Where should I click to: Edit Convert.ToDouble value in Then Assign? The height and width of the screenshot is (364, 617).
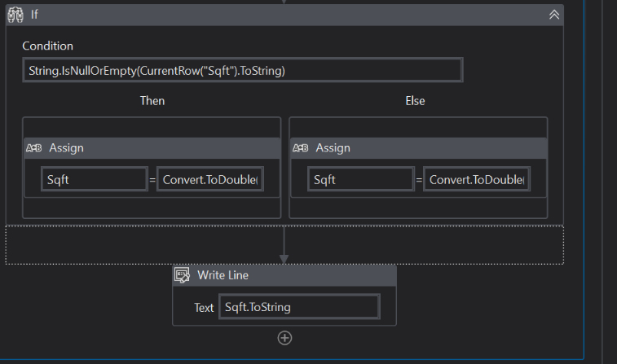click(211, 180)
